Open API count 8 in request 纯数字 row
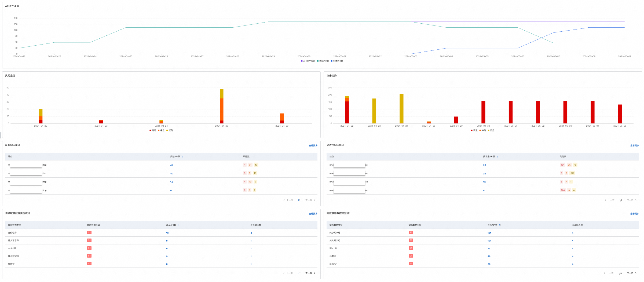 tap(167, 264)
